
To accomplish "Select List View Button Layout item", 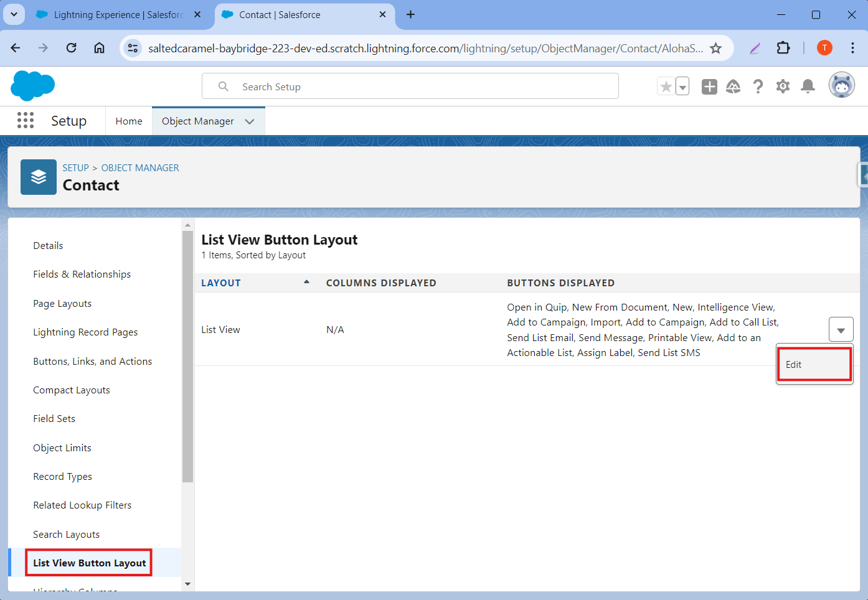I will tap(89, 563).
